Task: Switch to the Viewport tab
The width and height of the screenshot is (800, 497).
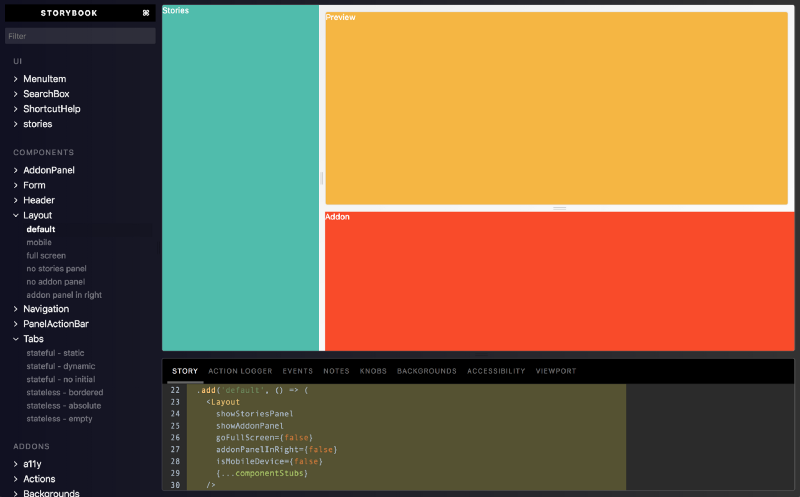Action: pos(556,371)
